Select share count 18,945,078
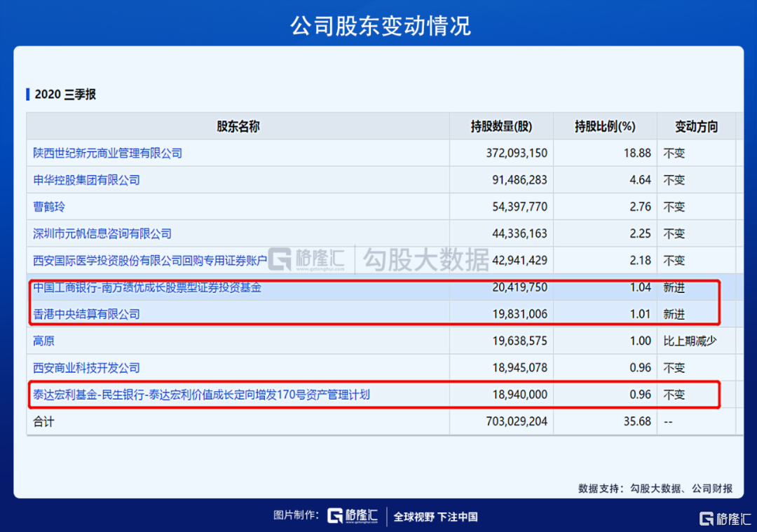 pyautogui.click(x=519, y=368)
